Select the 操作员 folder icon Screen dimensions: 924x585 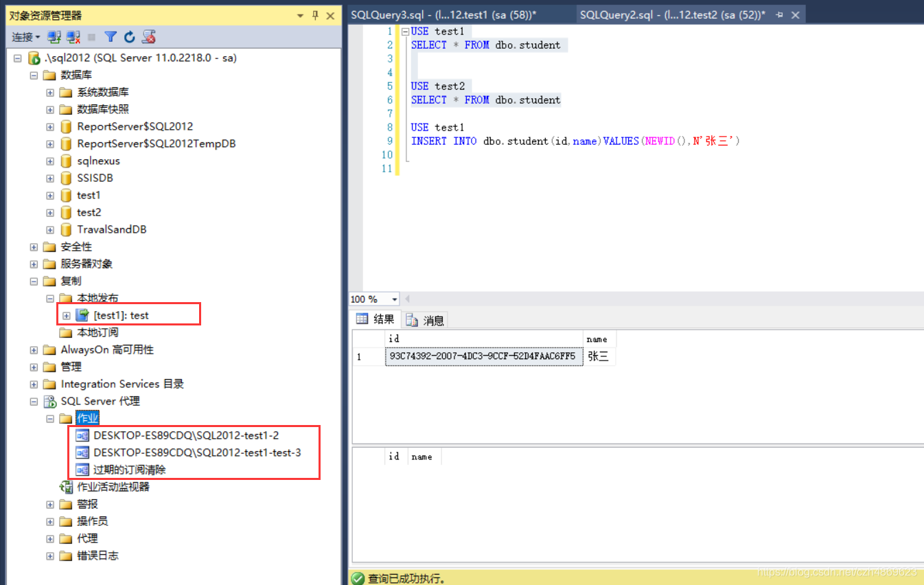[x=66, y=522]
